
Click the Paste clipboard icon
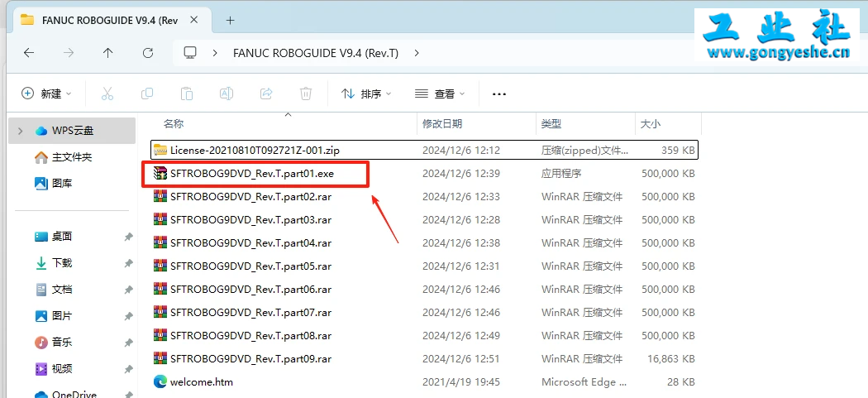click(x=187, y=94)
